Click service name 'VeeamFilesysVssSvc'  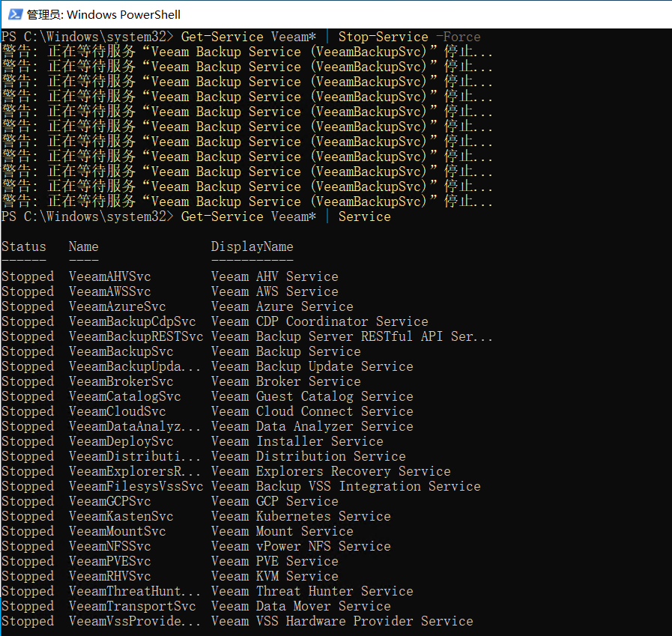pos(136,486)
